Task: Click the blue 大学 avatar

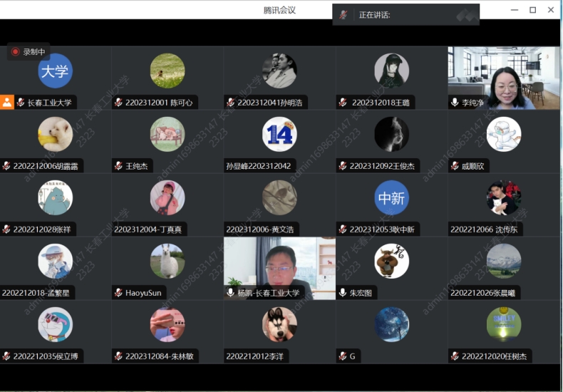Action: [x=55, y=71]
